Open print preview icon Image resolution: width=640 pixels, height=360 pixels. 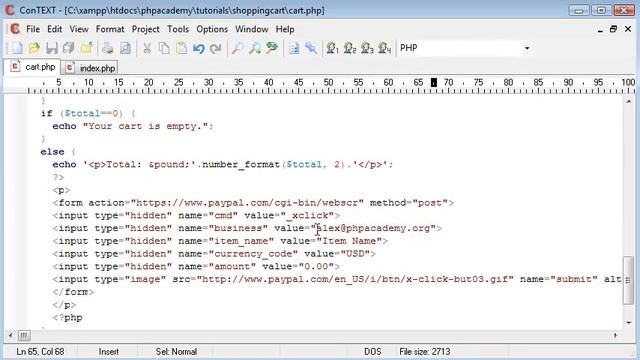(x=126, y=48)
